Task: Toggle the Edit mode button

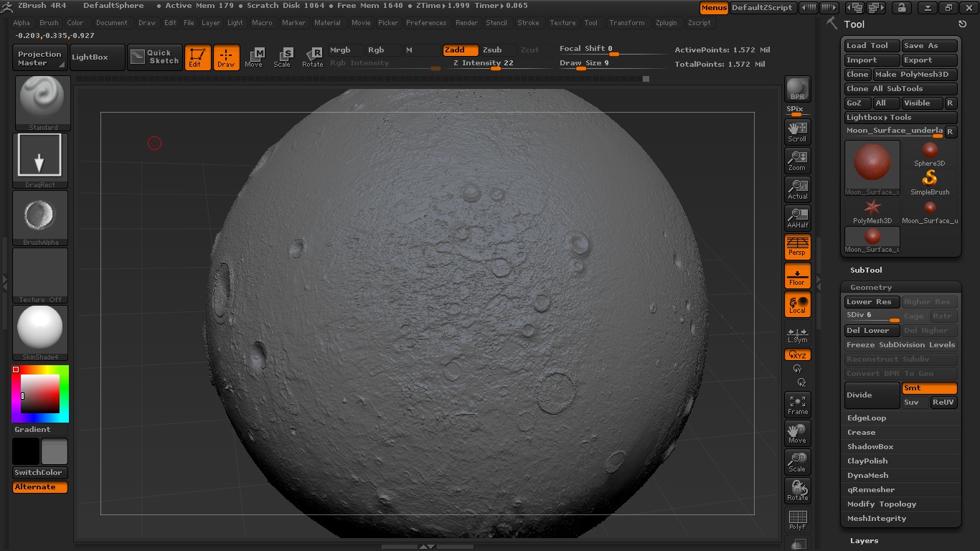Action: tap(197, 58)
